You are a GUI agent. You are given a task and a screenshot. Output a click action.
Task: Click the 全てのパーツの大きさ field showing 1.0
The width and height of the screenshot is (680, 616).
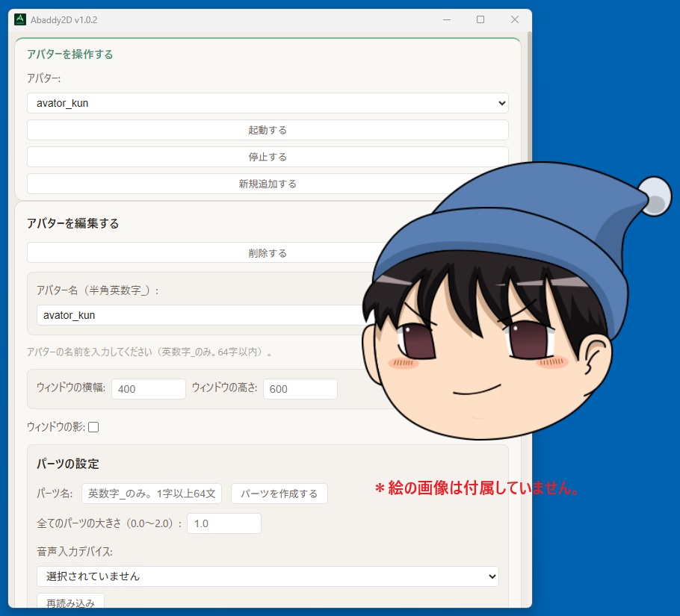[224, 523]
